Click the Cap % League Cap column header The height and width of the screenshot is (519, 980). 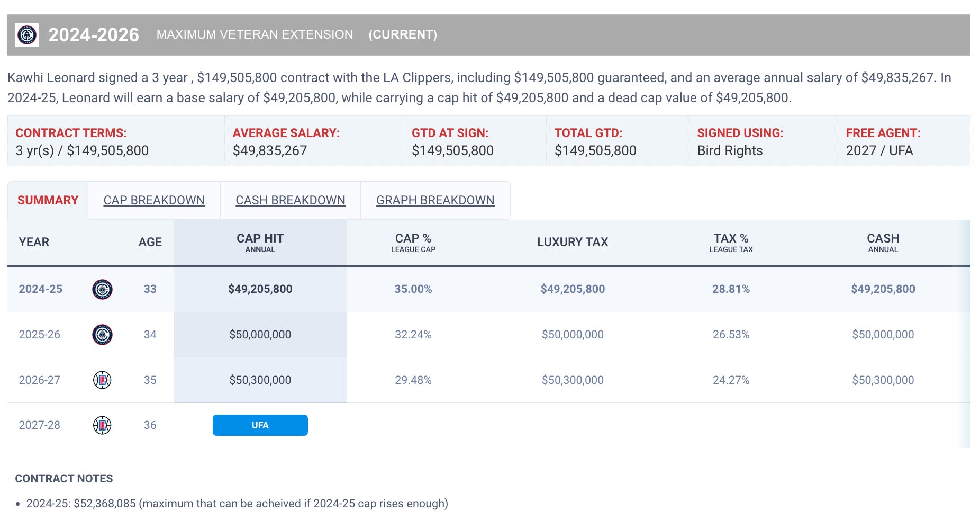point(413,243)
